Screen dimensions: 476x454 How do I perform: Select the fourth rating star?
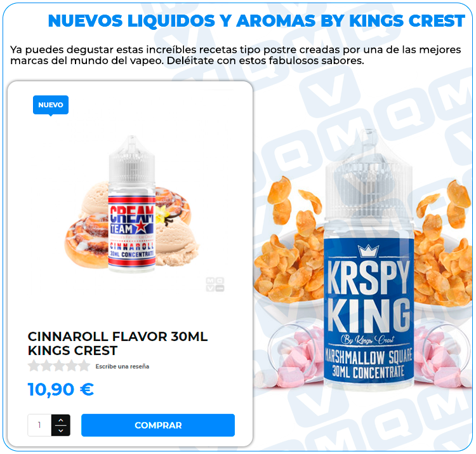71,366
